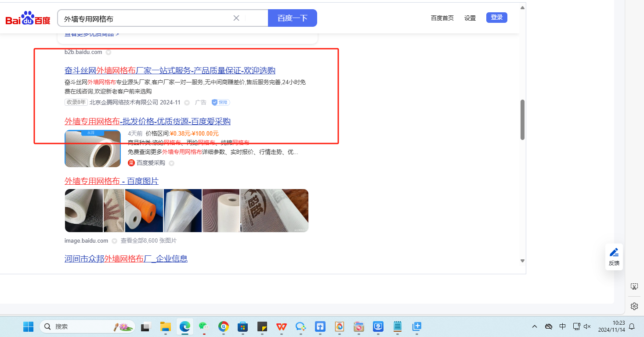Click the 百度爱采购 source name

point(151,163)
